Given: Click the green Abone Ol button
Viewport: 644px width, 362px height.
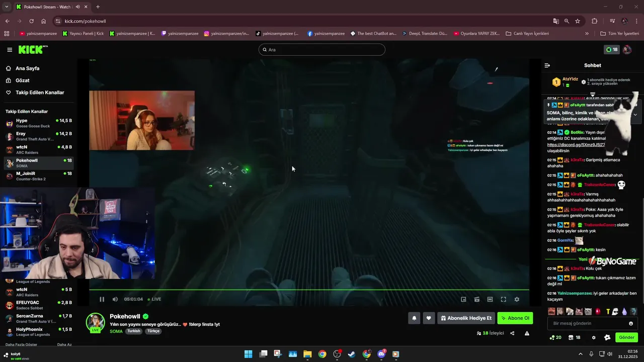Looking at the screenshot, I should [x=515, y=318].
